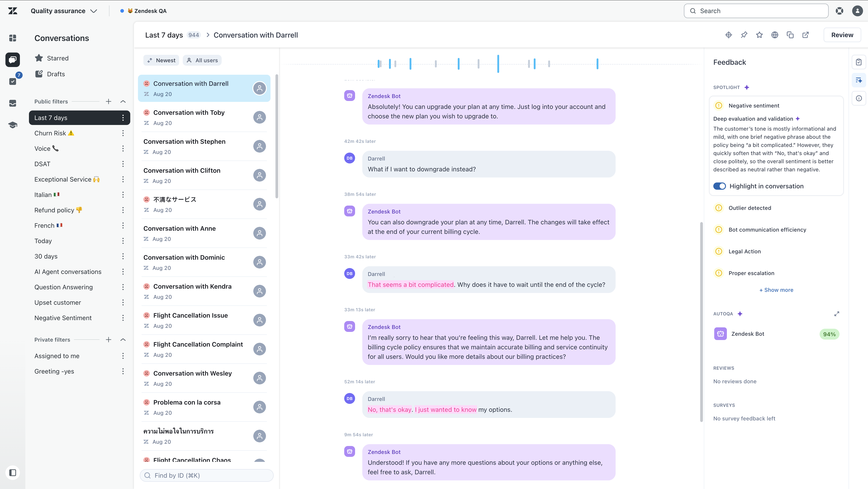868x489 pixels.
Task: Open Zendesk Bot AutoQA score row
Action: [776, 334]
